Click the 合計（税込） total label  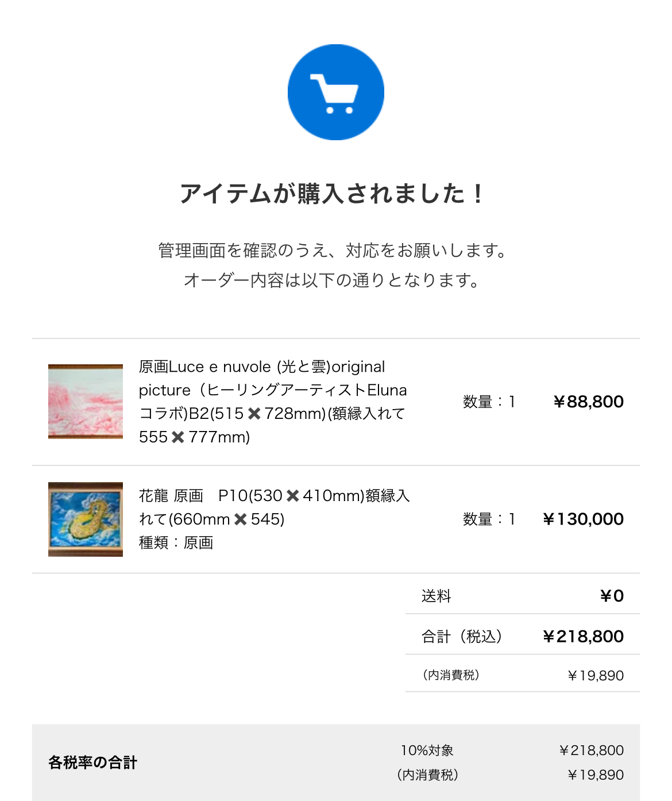point(462,637)
